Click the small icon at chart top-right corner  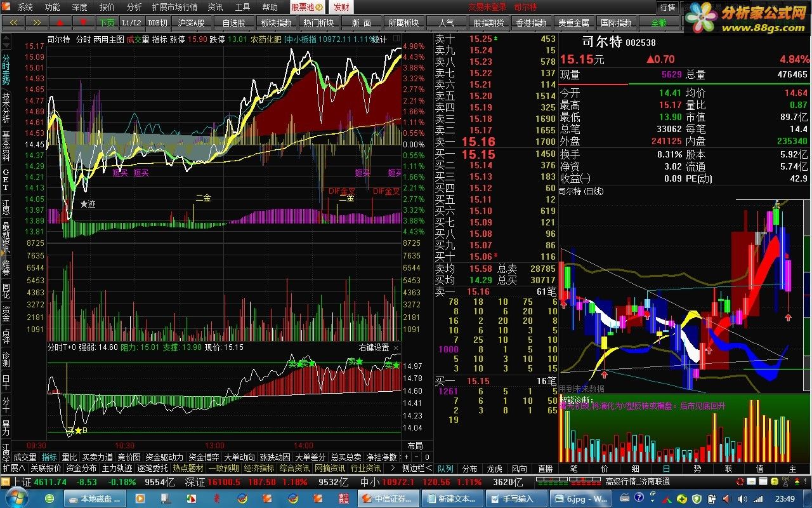pyautogui.click(x=396, y=39)
